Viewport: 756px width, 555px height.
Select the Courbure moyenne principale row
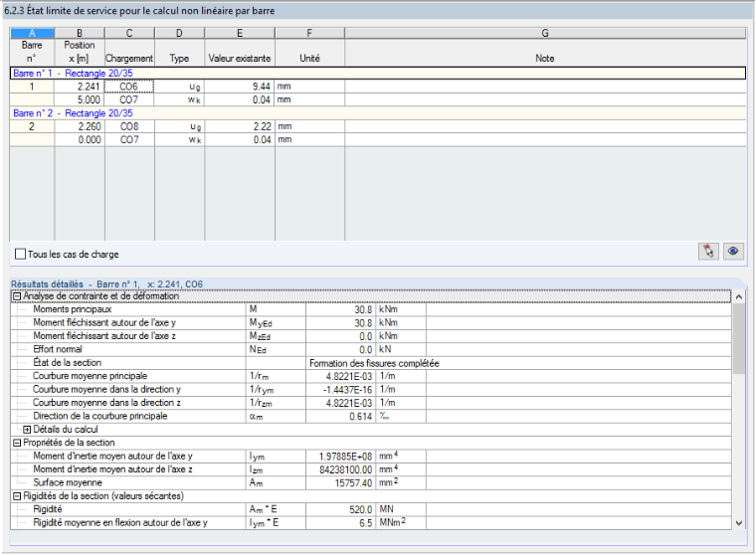(371, 376)
